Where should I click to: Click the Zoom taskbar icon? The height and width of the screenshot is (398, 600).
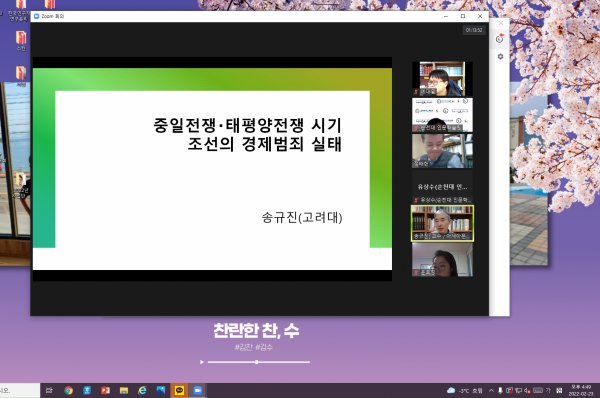[197, 390]
